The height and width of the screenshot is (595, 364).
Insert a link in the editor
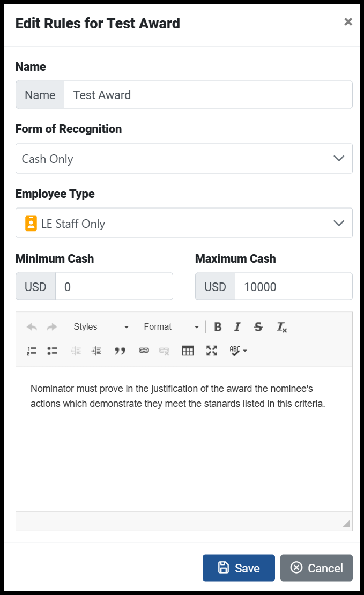coord(144,351)
